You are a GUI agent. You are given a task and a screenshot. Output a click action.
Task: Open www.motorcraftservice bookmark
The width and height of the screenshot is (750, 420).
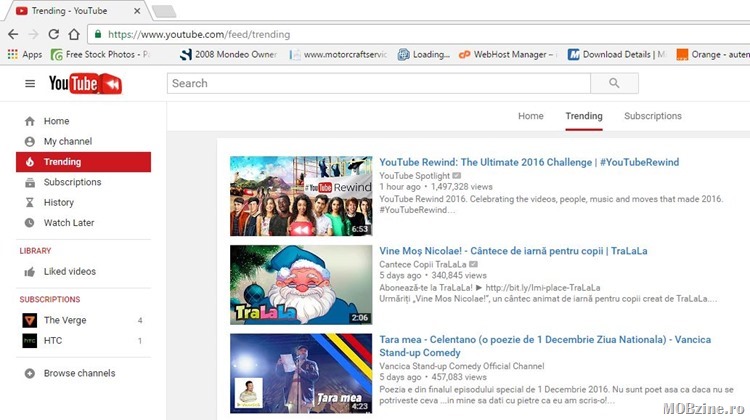pyautogui.click(x=338, y=55)
